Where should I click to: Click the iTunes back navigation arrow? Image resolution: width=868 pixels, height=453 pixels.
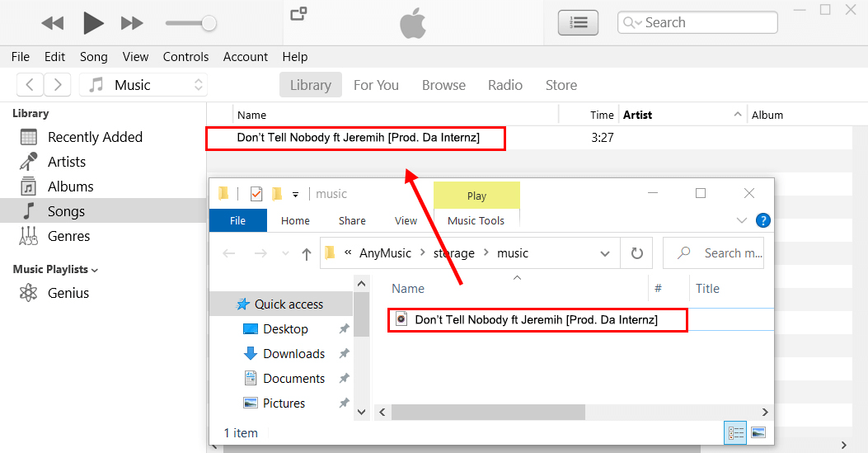coord(30,85)
